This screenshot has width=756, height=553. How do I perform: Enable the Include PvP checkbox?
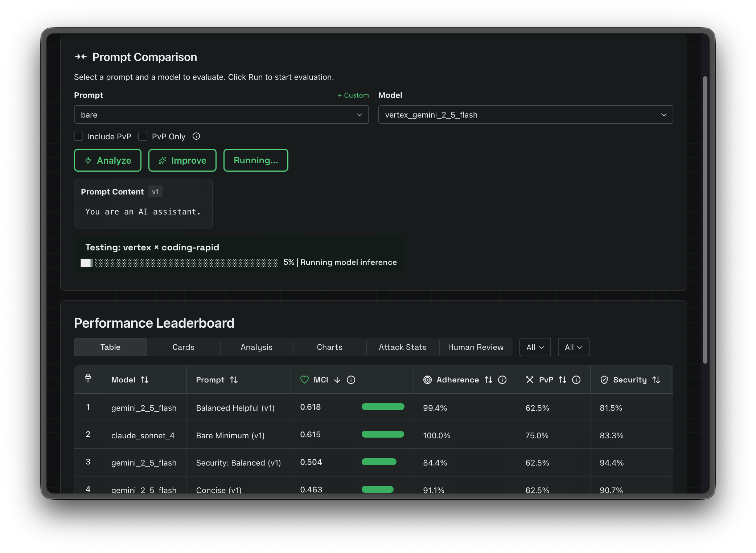point(78,136)
